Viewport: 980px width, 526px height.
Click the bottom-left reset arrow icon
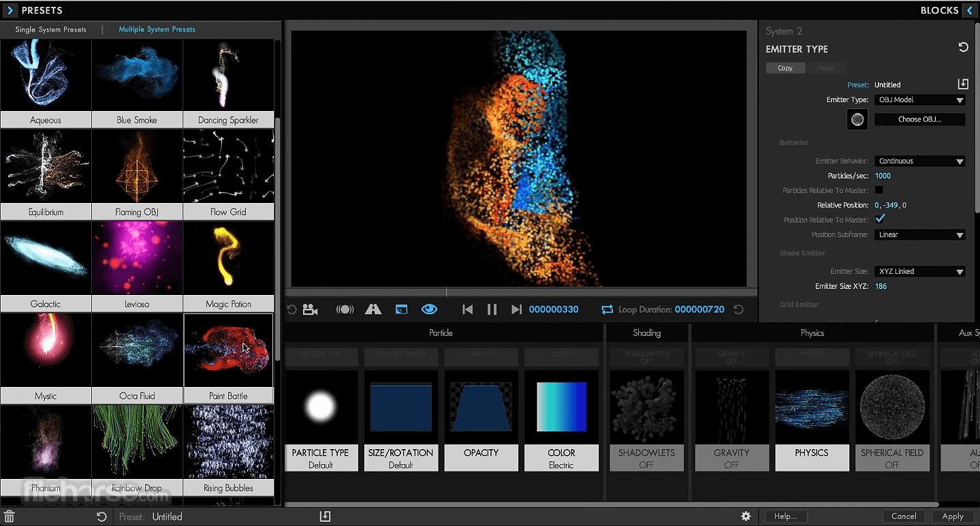(101, 516)
